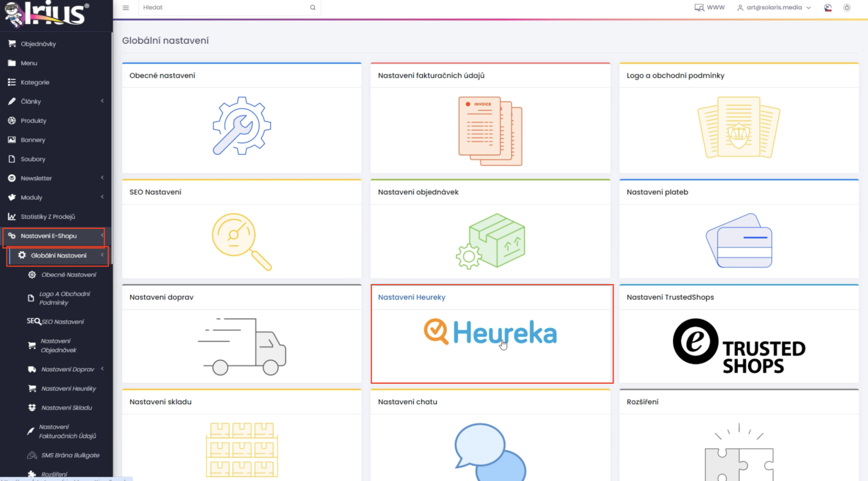The image size is (868, 481).
Task: Open the Nastavení Heureky link
Action: [411, 297]
